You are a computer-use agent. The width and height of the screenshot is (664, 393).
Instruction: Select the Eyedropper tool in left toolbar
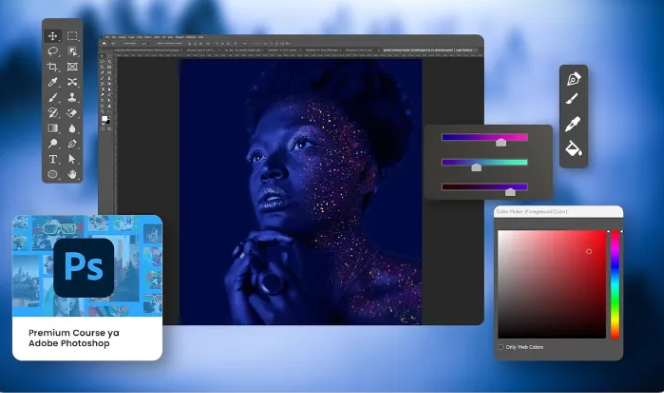coord(53,82)
